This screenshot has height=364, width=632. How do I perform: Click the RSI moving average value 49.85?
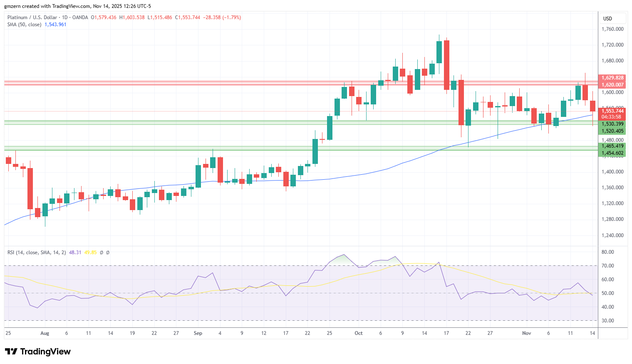pyautogui.click(x=90, y=253)
